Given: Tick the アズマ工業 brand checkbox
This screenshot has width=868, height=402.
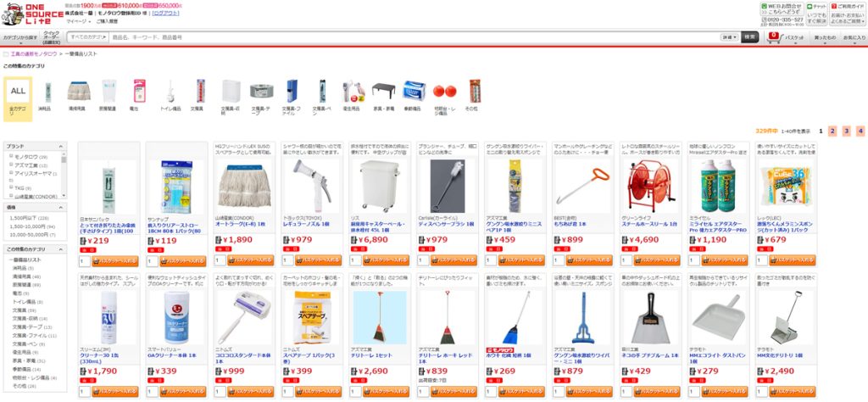Looking at the screenshot, I should 10,165.
